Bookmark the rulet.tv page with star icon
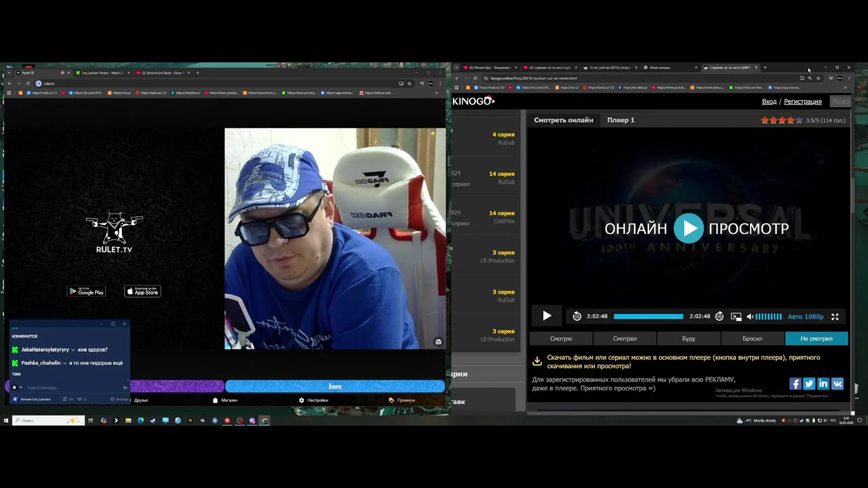 (410, 83)
